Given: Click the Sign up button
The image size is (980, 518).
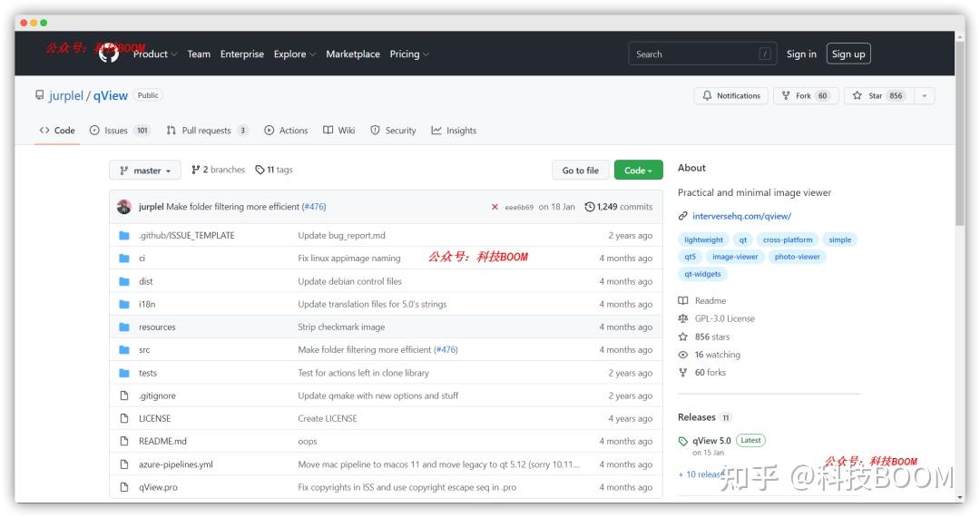Looking at the screenshot, I should pyautogui.click(x=848, y=54).
